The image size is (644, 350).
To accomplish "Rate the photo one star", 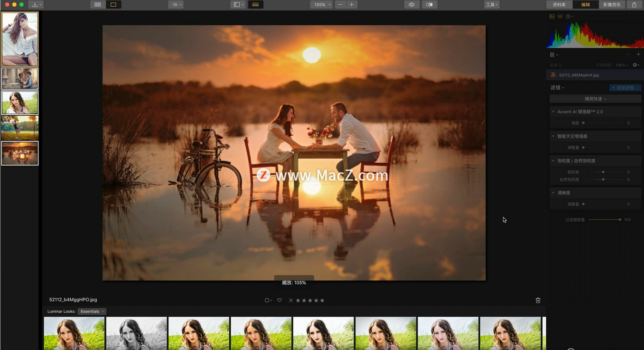I will pos(298,300).
